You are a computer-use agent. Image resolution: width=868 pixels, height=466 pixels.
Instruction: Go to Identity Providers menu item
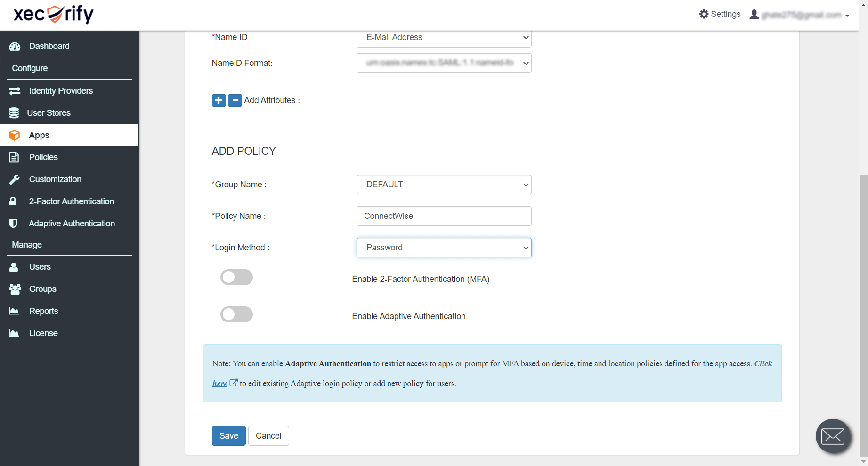70,91
